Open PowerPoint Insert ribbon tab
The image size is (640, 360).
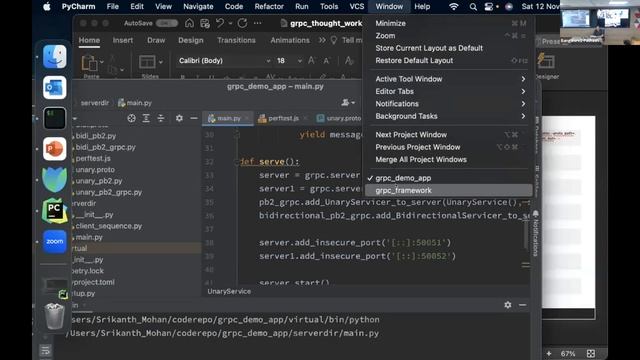122,40
